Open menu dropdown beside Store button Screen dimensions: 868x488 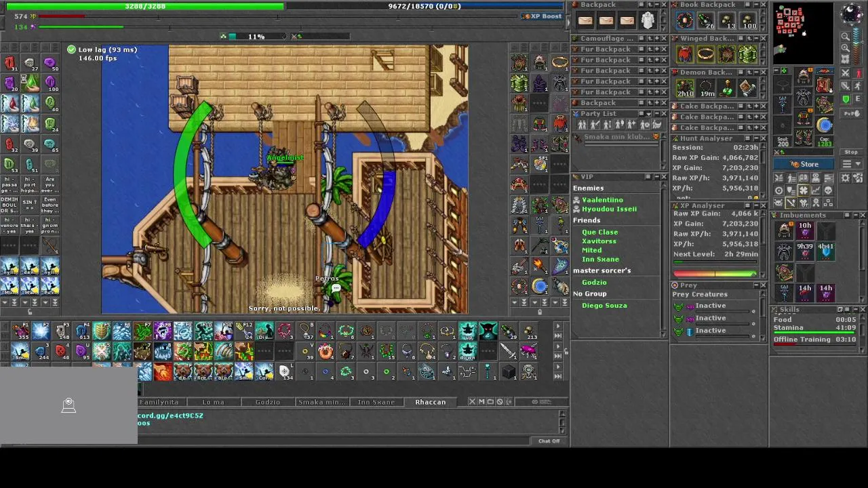coord(851,163)
